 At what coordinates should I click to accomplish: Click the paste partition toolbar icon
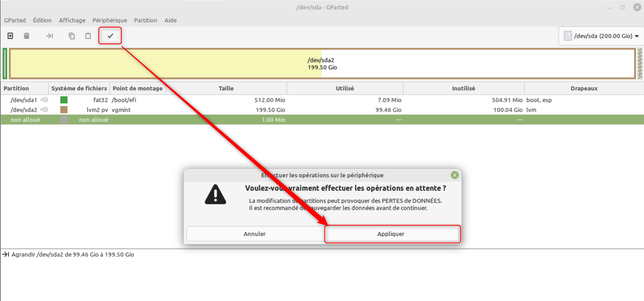tap(88, 36)
